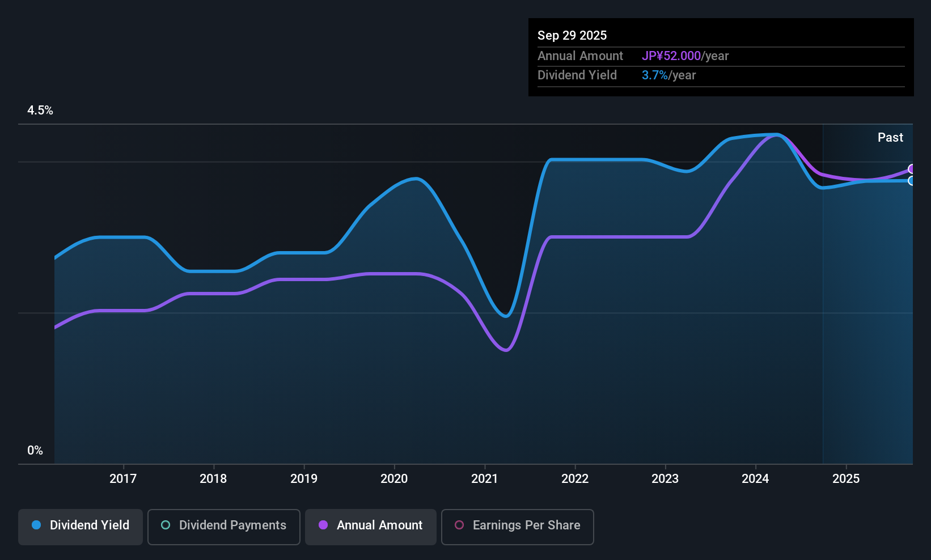Click the 2023 x-axis label
Screen dimensions: 931x560
(665, 479)
